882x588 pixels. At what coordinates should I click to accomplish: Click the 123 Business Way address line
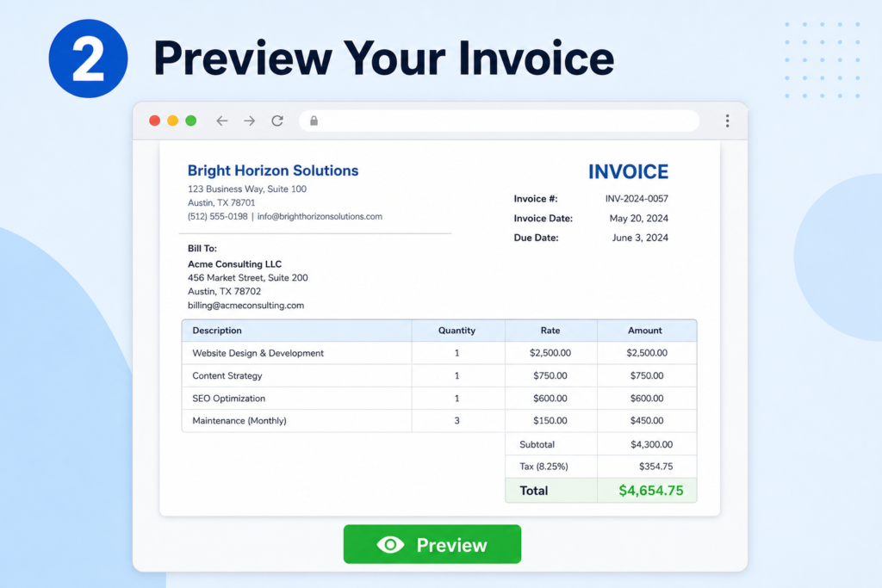(247, 189)
